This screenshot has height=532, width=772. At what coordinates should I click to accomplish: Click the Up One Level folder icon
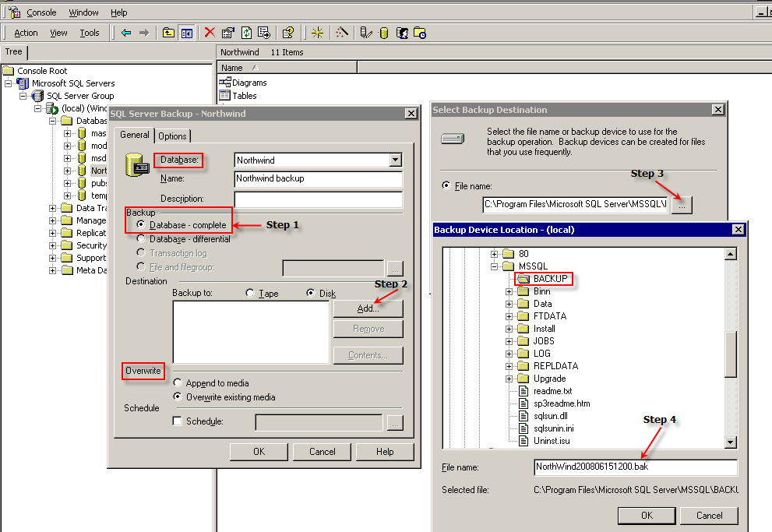pyautogui.click(x=168, y=33)
